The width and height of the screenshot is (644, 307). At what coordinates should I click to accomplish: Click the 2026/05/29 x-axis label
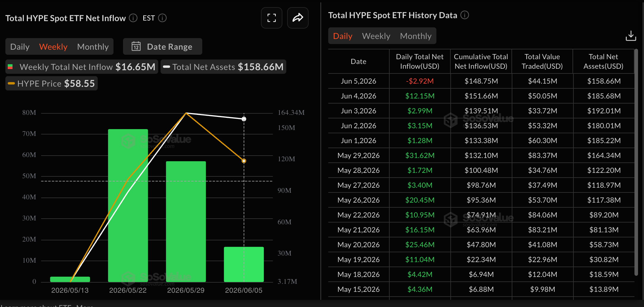(x=186, y=290)
